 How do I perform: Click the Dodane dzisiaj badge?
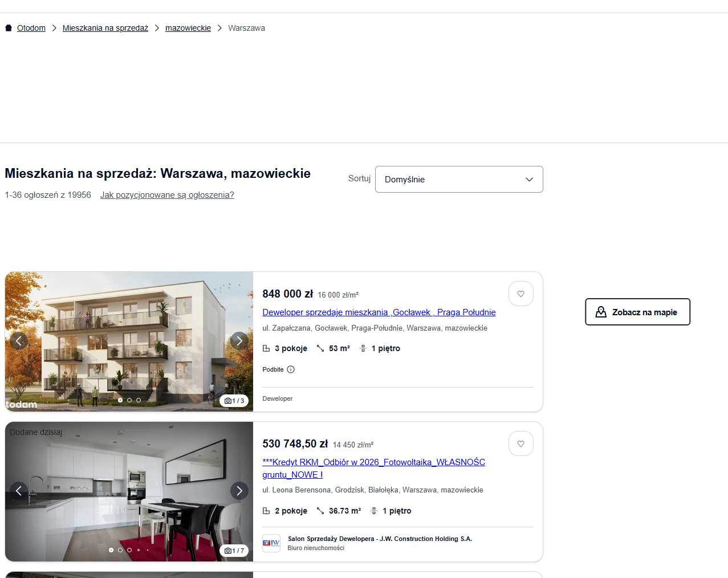pos(36,432)
